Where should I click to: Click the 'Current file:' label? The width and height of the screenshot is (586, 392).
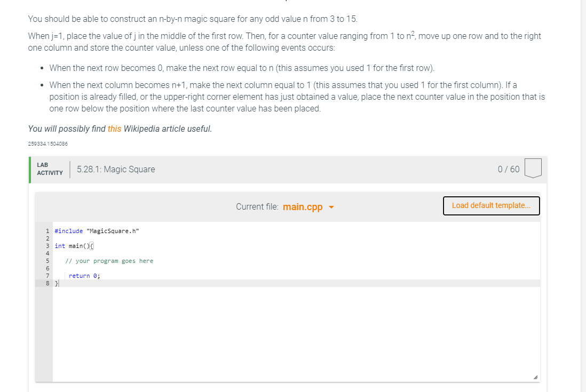pyautogui.click(x=257, y=207)
